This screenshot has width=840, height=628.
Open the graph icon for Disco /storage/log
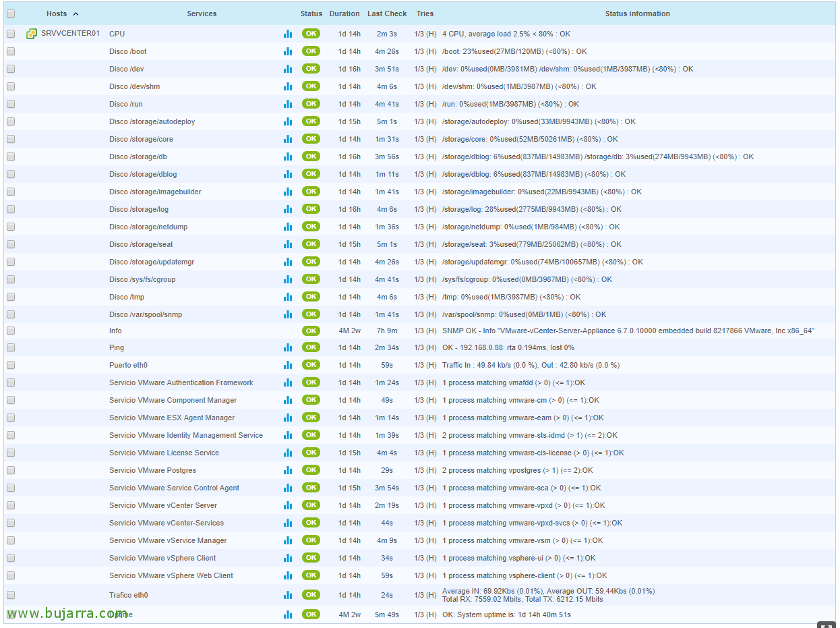pyautogui.click(x=288, y=208)
